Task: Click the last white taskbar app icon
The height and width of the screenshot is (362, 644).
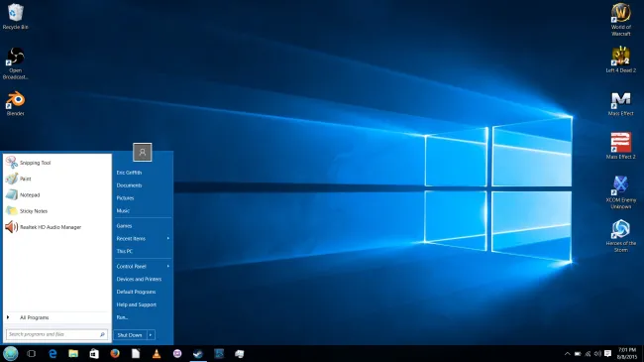Action: click(240, 353)
